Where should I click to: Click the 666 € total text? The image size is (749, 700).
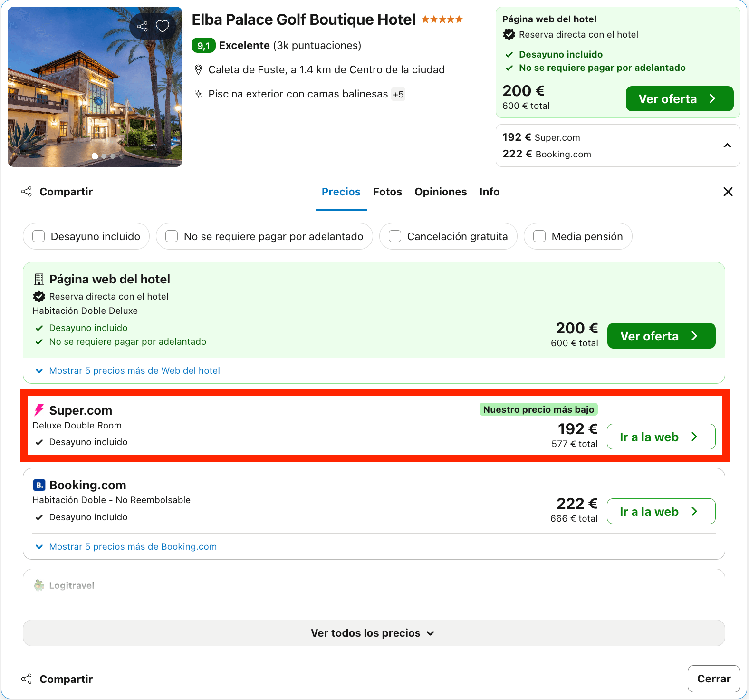pyautogui.click(x=574, y=518)
